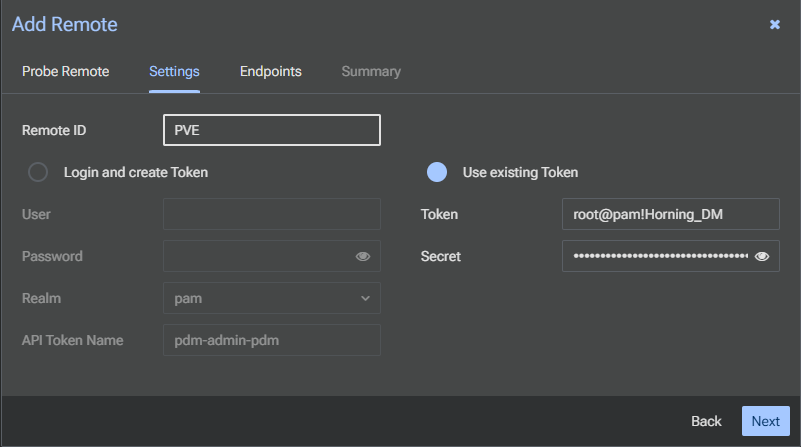Edit the Token field value
801x447 pixels.
(671, 214)
